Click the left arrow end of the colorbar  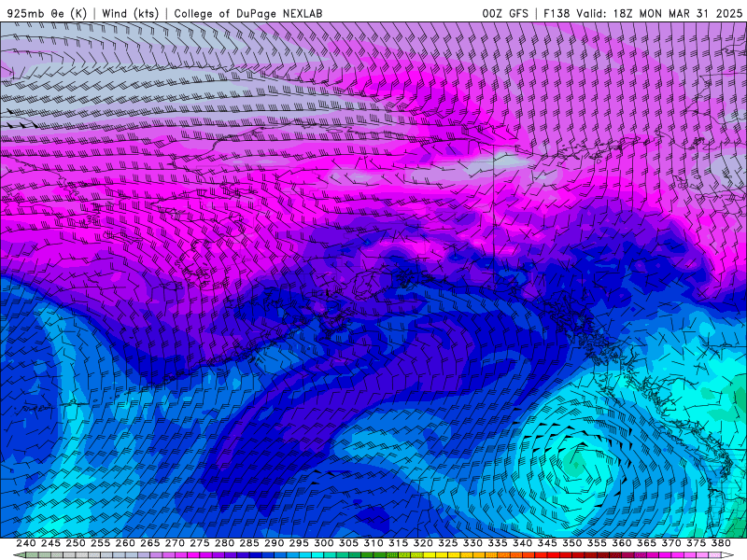click(19, 555)
